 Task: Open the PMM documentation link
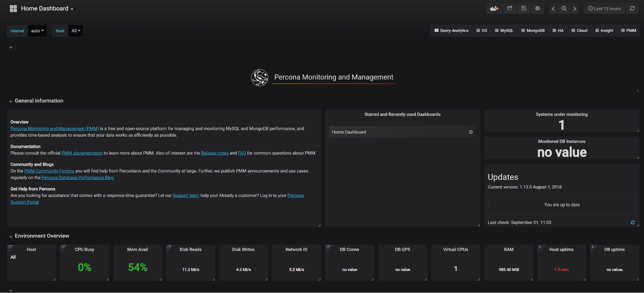click(x=82, y=153)
